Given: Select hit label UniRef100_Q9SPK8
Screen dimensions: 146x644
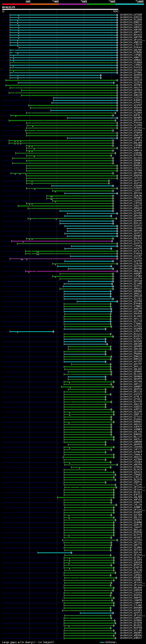Looking at the screenshot, I should pos(131,75).
